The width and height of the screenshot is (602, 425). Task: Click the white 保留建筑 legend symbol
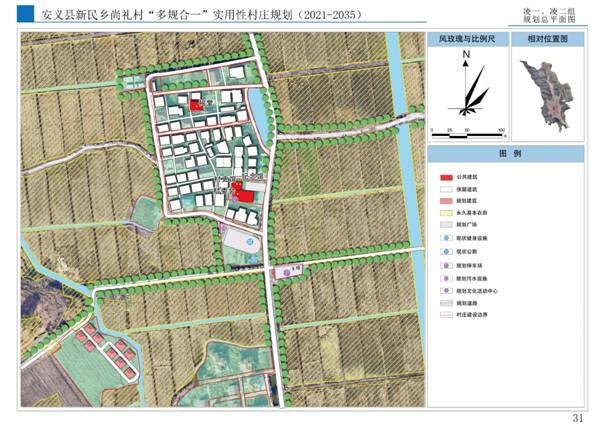[446, 189]
